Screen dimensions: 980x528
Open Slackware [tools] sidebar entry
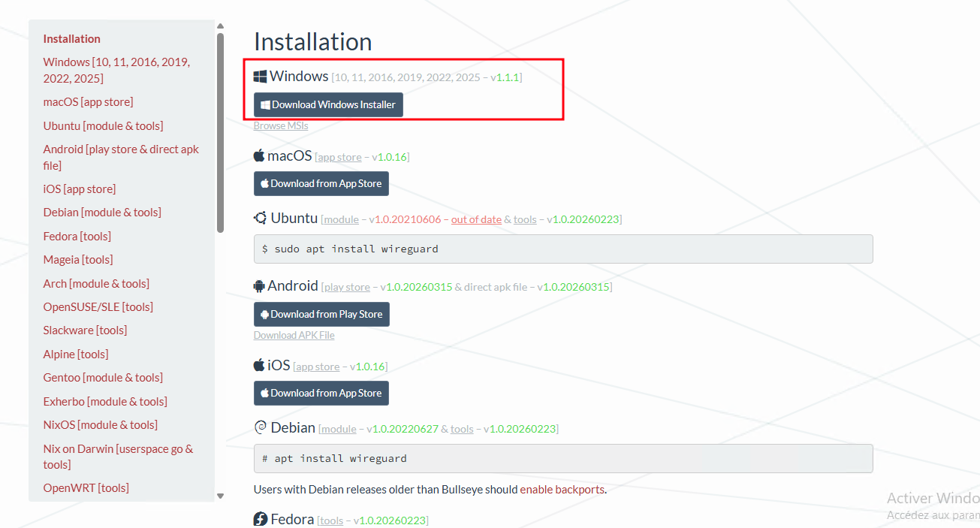(86, 330)
